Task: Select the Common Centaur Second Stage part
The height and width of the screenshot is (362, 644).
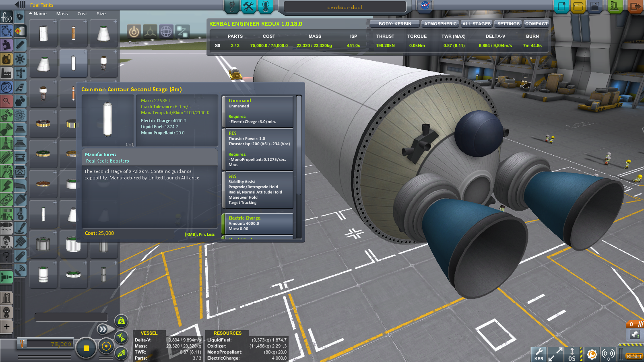Action: pos(73,64)
